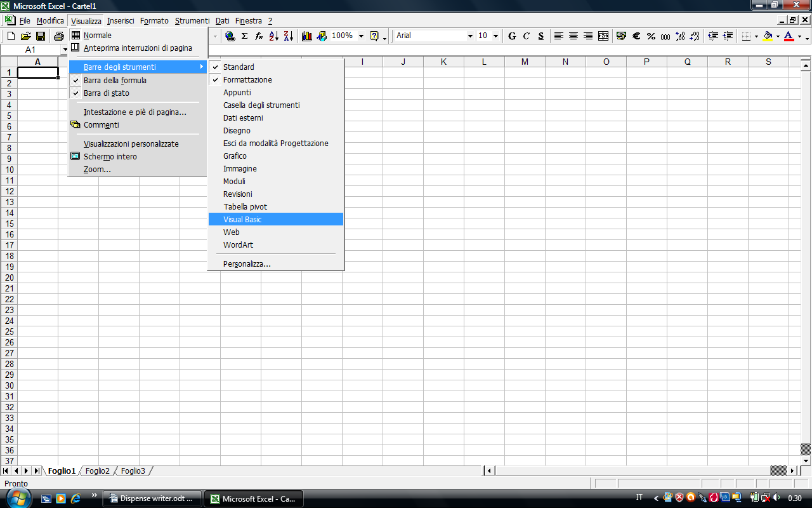Enable the WordArt toolbar
812x508 pixels.
pos(276,245)
